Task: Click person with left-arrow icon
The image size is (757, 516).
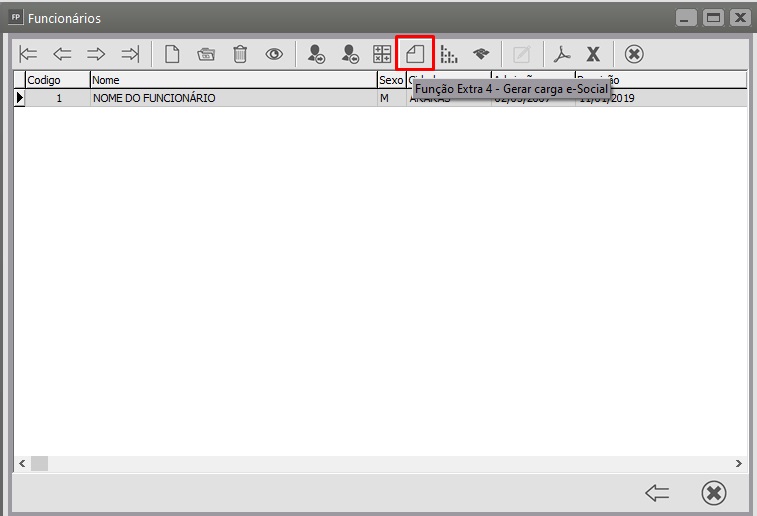Action: click(x=350, y=54)
